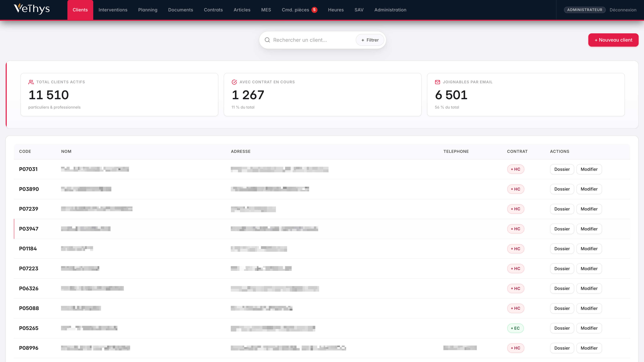This screenshot has height=362, width=644.
Task: Click the CONTRAT column header
Action: pos(517,151)
